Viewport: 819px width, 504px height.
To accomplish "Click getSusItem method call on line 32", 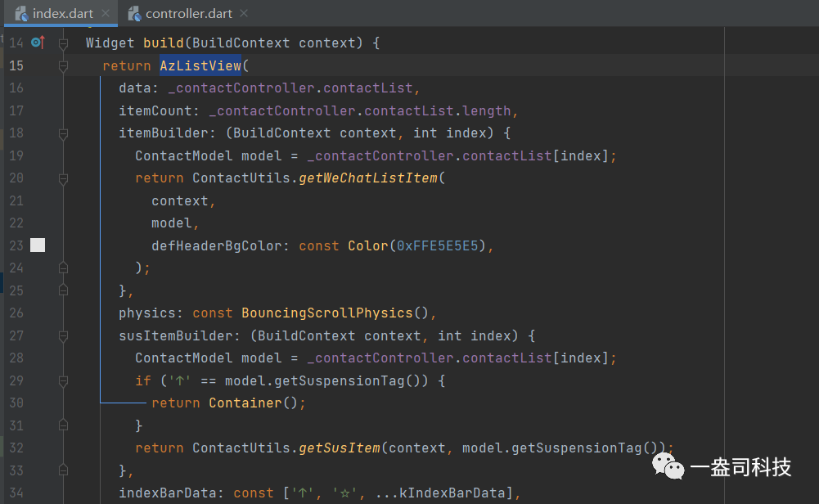I will click(340, 448).
